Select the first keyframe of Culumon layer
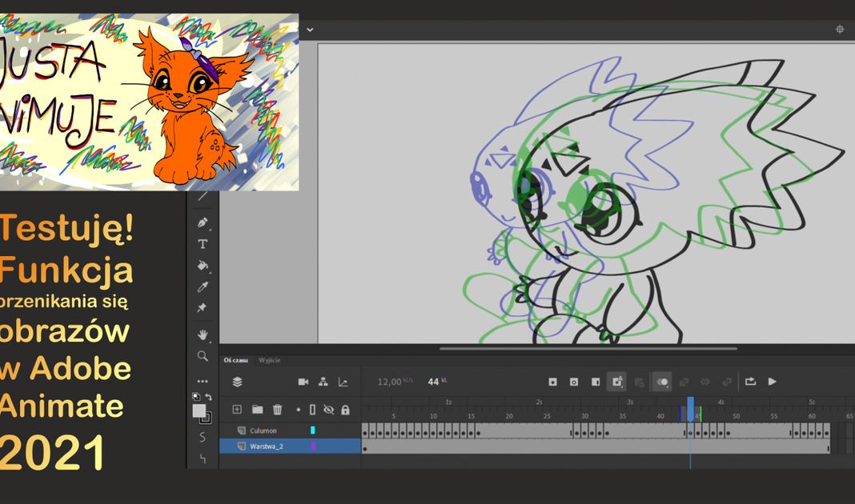 pyautogui.click(x=365, y=434)
